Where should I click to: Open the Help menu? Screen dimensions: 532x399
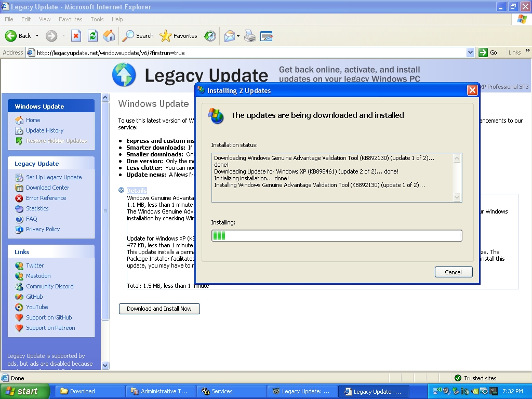[117, 19]
